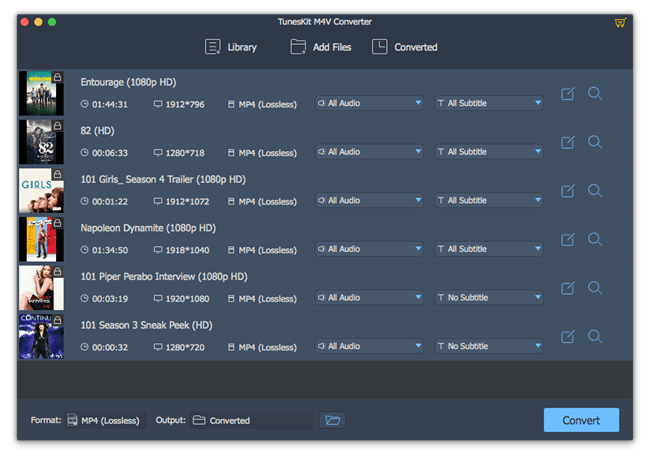Click the Converted output path field
This screenshot has width=650, height=460.
(x=251, y=420)
